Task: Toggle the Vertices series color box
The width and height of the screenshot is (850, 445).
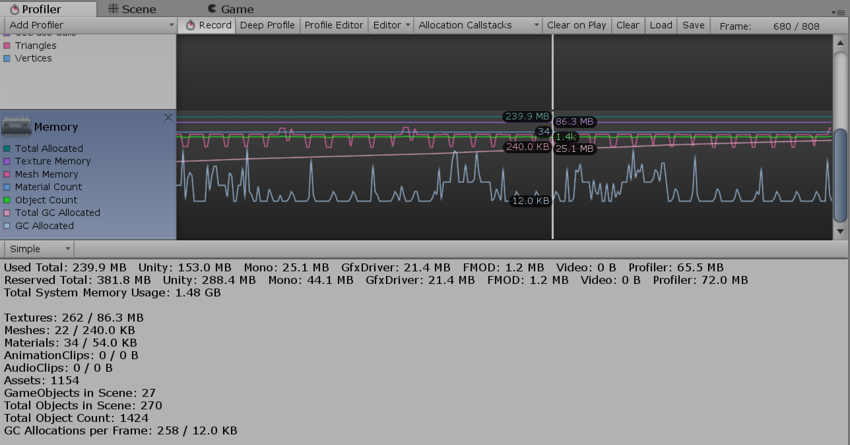Action: click(7, 59)
